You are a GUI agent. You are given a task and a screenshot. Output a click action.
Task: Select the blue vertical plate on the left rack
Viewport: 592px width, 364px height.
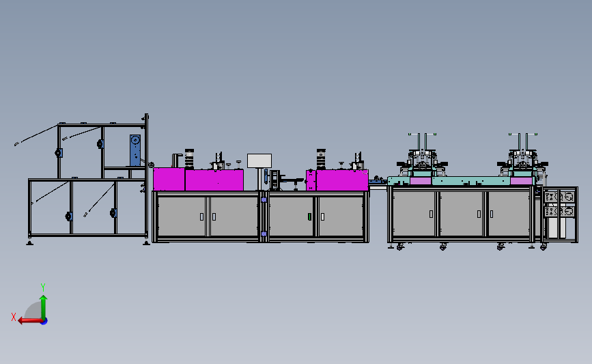click(135, 150)
